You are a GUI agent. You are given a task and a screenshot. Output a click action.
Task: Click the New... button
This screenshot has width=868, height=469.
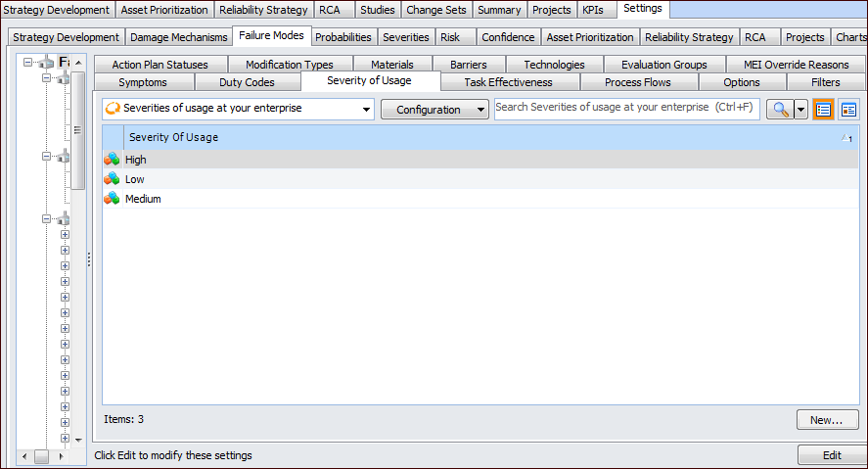[827, 420]
